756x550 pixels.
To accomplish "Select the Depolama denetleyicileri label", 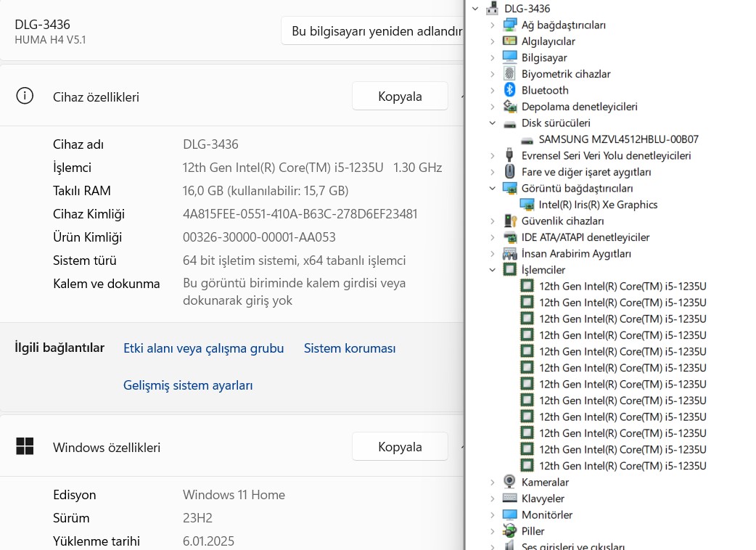I will tap(580, 107).
